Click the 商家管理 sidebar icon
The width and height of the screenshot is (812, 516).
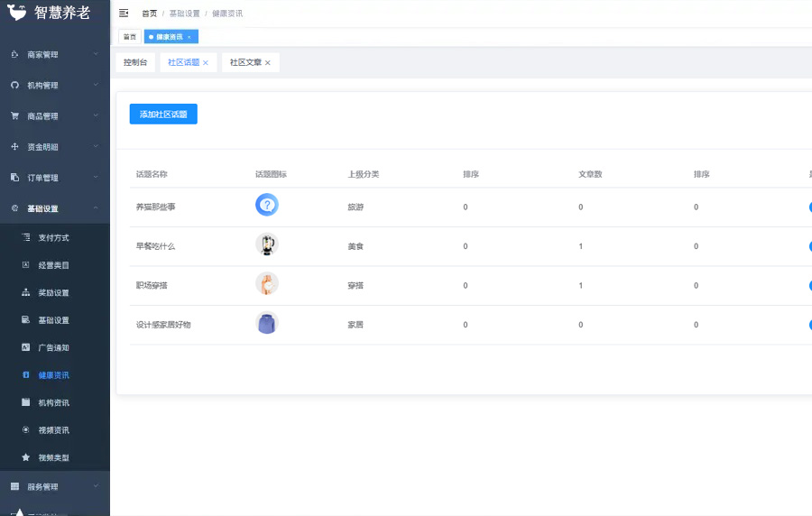pyautogui.click(x=14, y=55)
